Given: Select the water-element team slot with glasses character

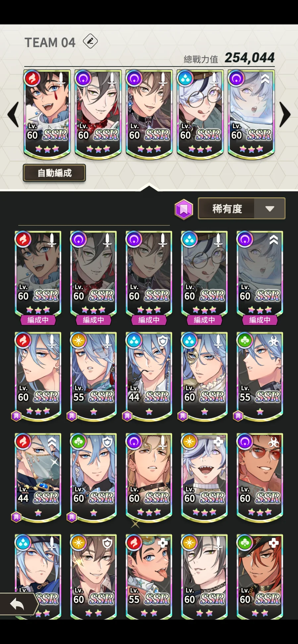Looking at the screenshot, I should tap(200, 113).
